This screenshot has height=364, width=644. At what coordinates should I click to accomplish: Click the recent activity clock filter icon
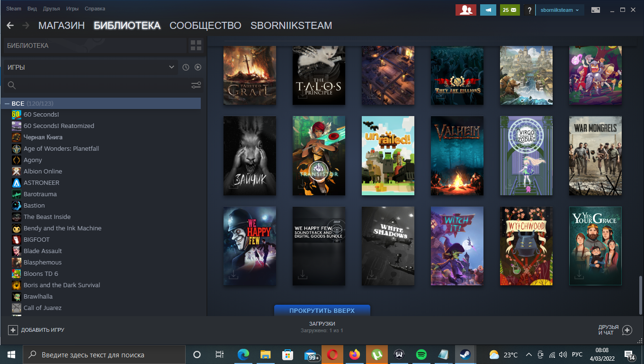[x=186, y=67]
